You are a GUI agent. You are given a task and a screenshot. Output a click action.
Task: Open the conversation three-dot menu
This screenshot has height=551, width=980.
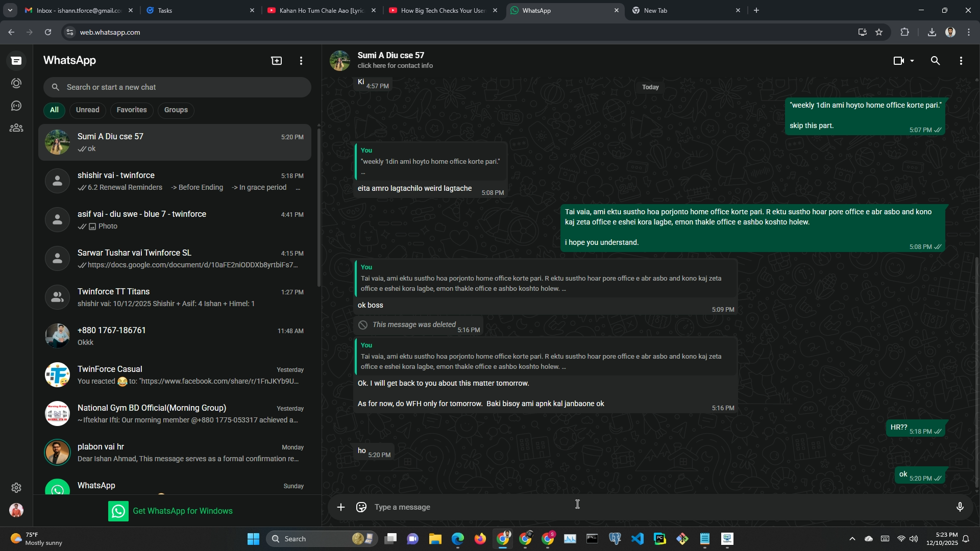[961, 61]
